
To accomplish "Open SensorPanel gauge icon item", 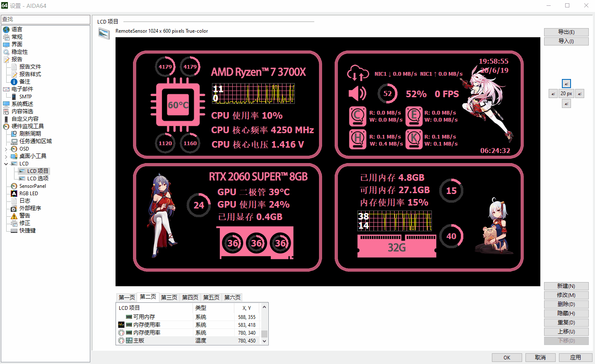I will [x=14, y=186].
